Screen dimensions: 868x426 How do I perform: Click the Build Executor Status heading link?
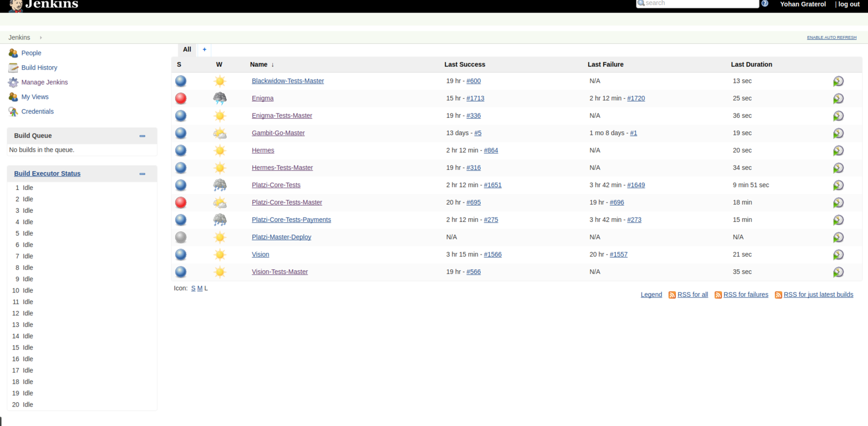pyautogui.click(x=47, y=174)
